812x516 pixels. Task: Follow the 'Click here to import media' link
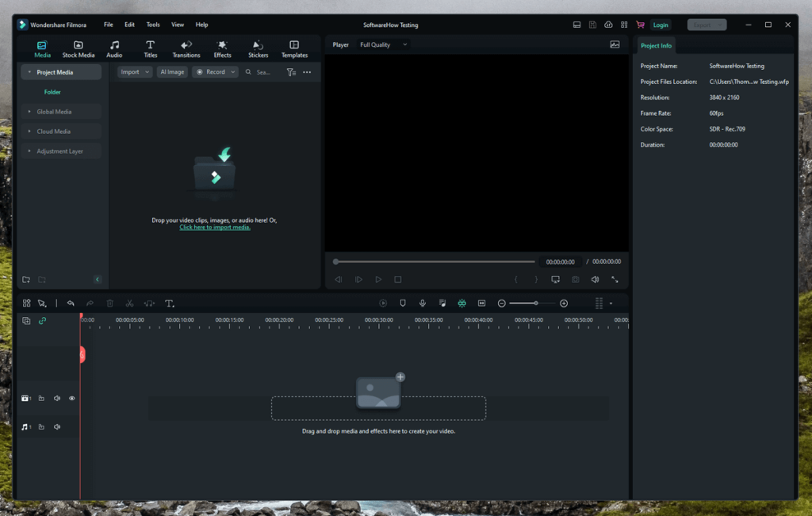coord(215,227)
